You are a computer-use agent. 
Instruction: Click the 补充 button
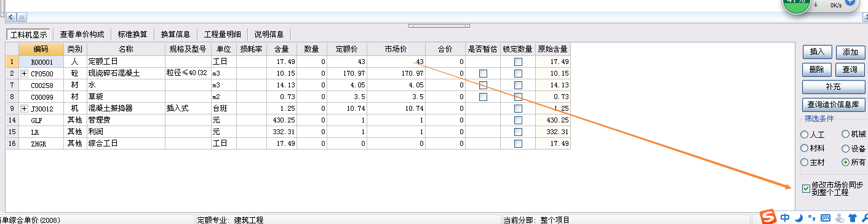click(834, 87)
